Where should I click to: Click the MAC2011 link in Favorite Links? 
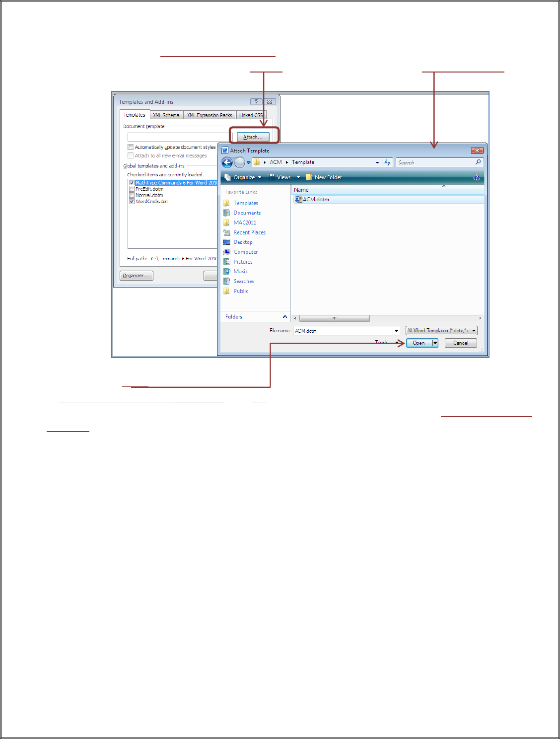pos(245,222)
